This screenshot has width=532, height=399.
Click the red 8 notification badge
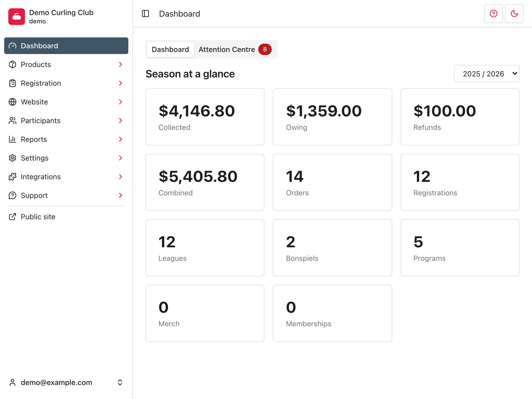[265, 49]
